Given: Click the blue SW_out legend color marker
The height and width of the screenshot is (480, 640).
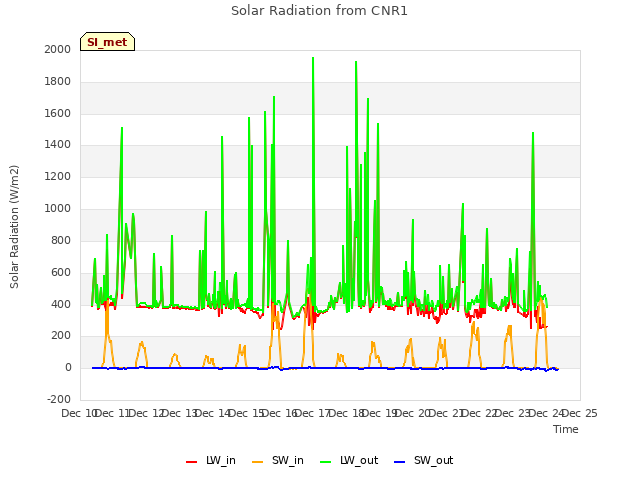Looking at the screenshot, I should [400, 462].
